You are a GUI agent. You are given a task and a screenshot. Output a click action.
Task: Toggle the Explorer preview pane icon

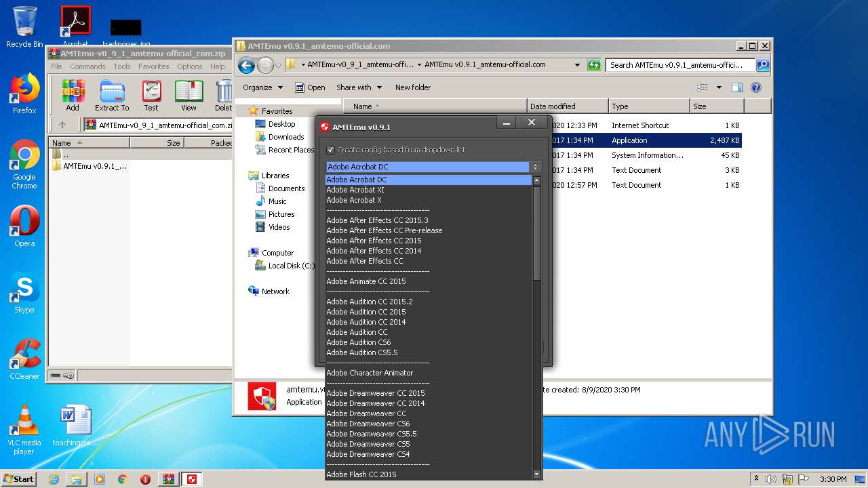737,87
